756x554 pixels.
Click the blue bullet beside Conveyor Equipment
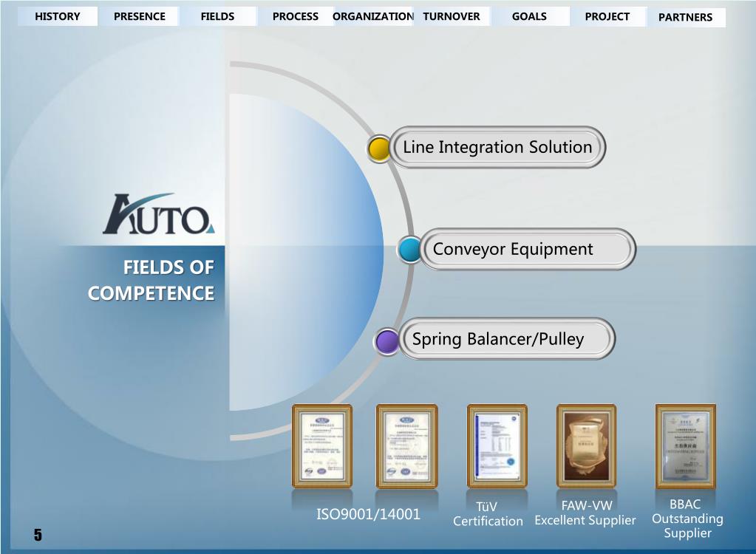tap(410, 250)
